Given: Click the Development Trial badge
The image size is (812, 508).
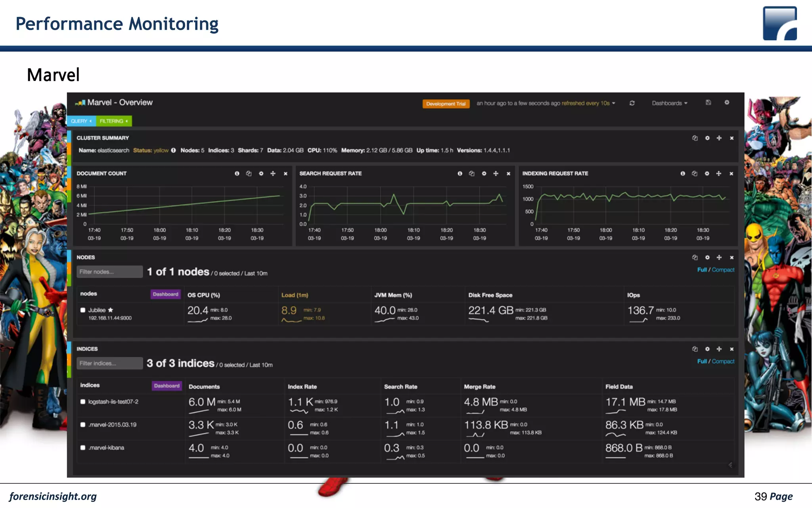Looking at the screenshot, I should coord(446,104).
